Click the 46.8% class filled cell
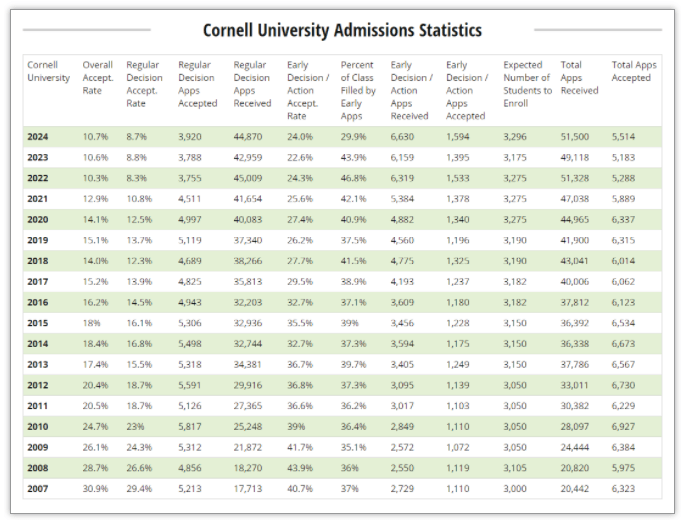This screenshot has height=520, width=682. point(352,178)
